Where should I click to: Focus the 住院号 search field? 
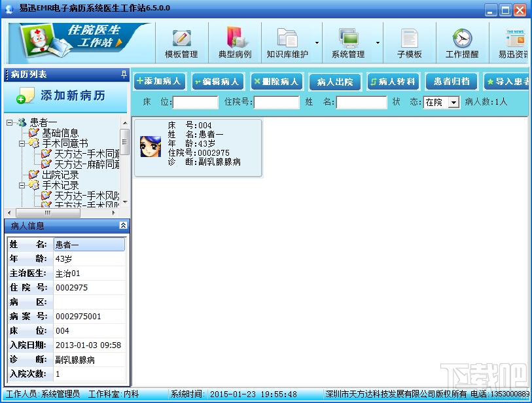pyautogui.click(x=277, y=102)
